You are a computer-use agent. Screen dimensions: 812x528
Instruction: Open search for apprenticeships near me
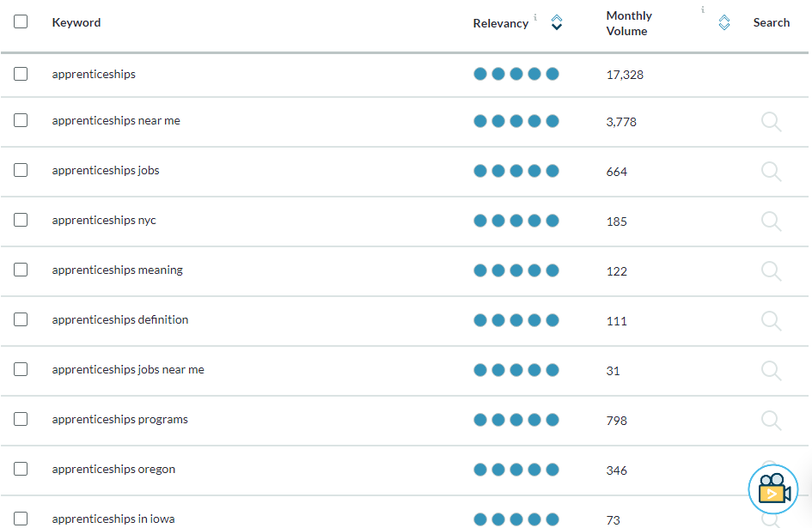(x=771, y=122)
